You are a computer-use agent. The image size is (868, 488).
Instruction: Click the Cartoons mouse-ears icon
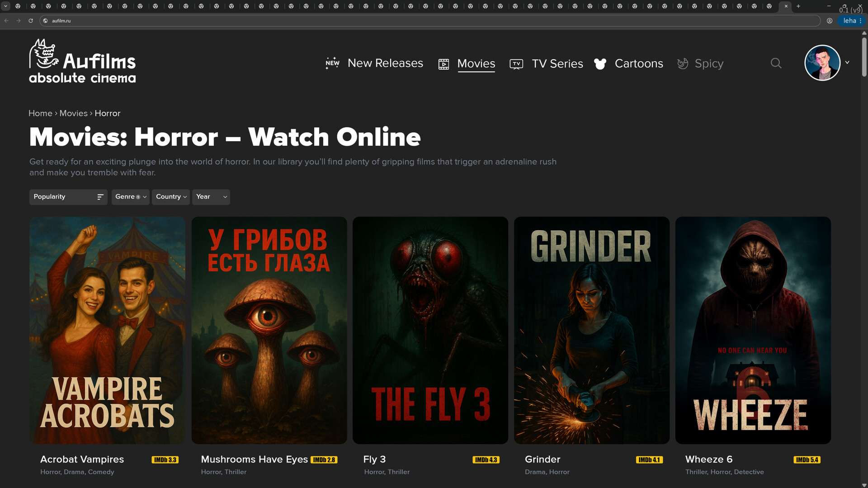click(x=600, y=64)
